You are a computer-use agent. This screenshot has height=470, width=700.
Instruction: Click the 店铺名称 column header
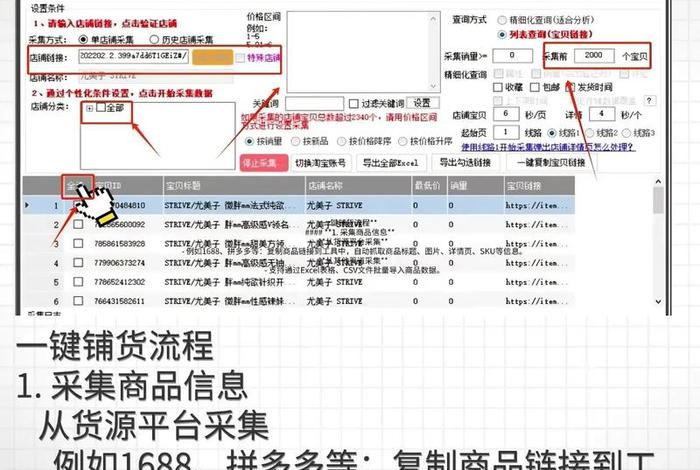(358, 186)
